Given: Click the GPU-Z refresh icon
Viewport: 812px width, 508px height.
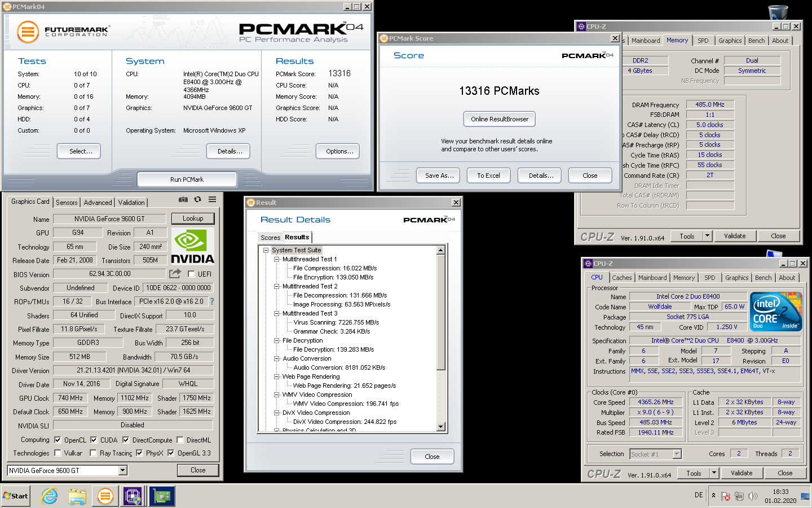Looking at the screenshot, I should click(197, 199).
